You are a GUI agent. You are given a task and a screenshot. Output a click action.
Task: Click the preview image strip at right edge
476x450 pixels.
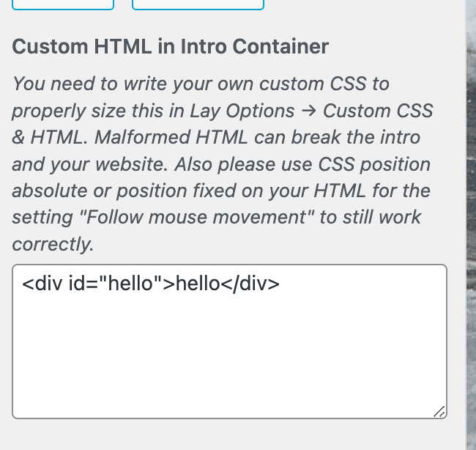(x=471, y=220)
